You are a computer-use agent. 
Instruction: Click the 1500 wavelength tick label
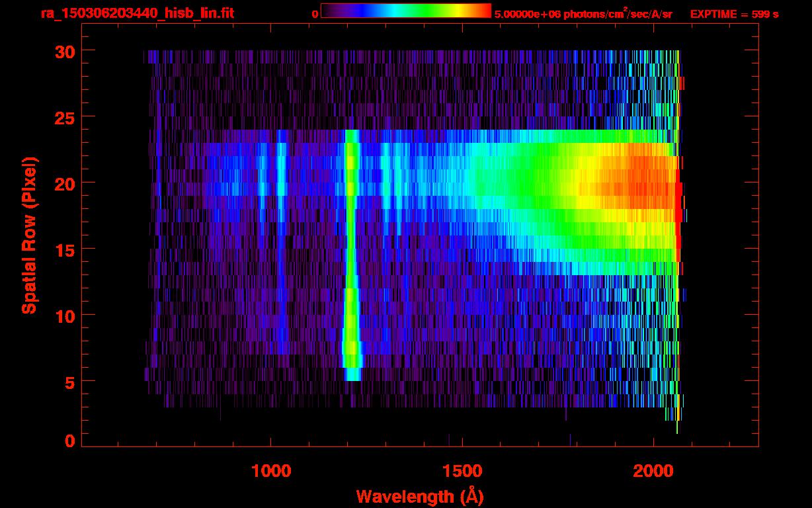click(462, 471)
